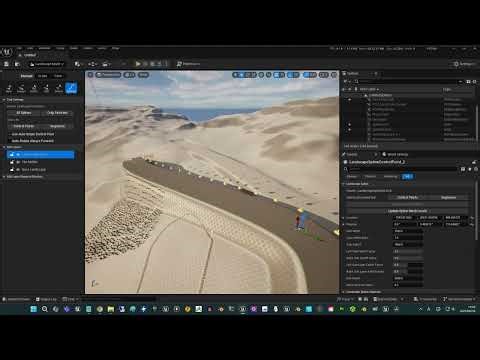Open the Windows Start menu
480x360 pixels.
[x=34, y=309]
